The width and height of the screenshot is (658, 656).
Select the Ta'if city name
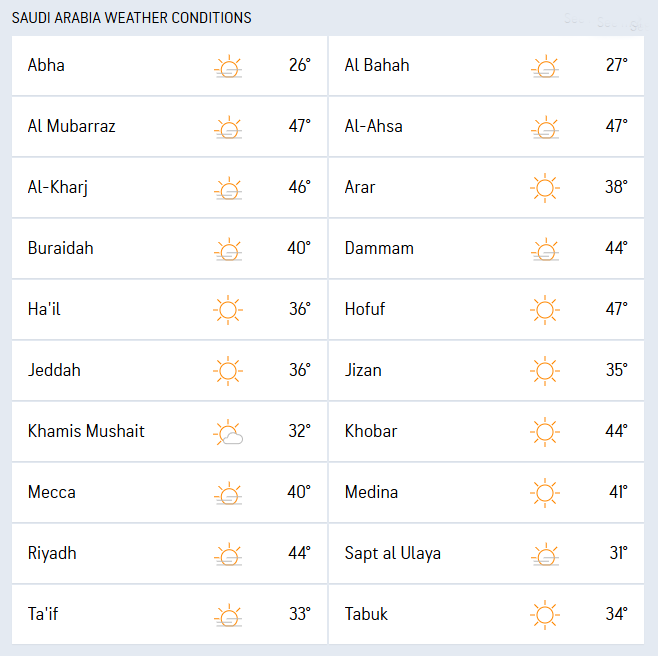pyautogui.click(x=43, y=614)
